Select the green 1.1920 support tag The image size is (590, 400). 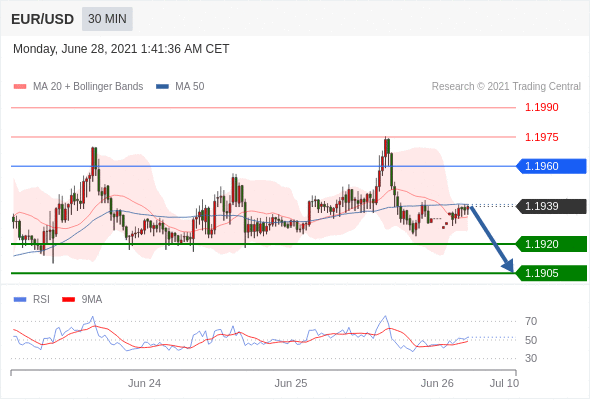[551, 244]
